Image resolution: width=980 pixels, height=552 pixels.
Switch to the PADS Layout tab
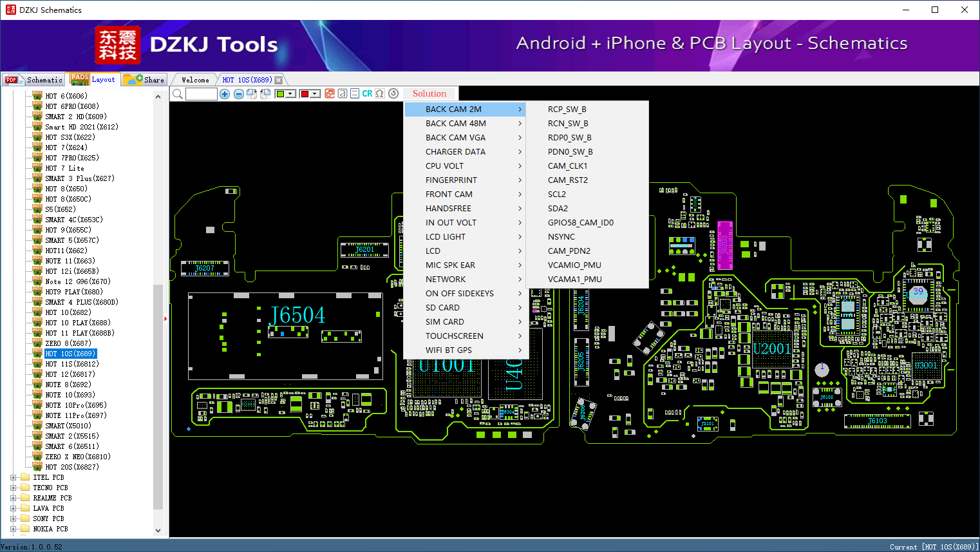(93, 79)
